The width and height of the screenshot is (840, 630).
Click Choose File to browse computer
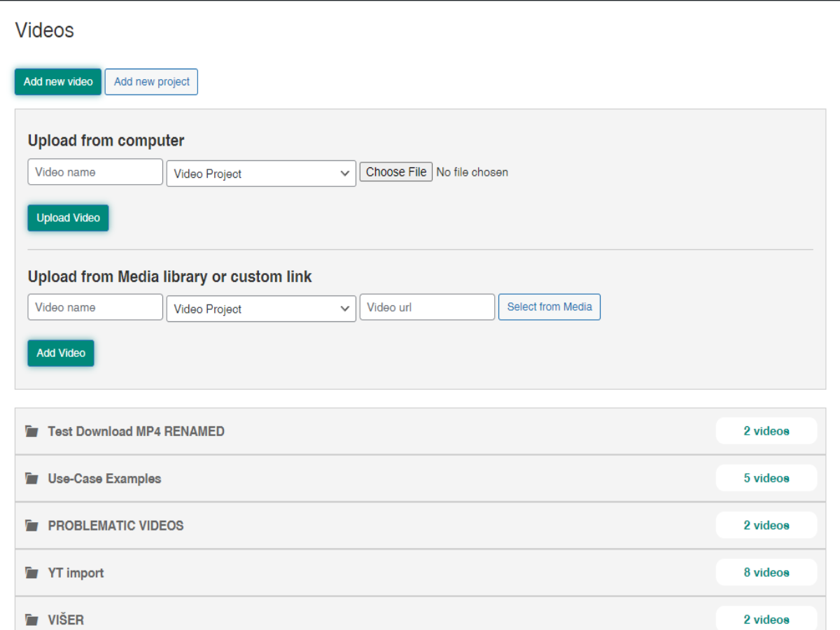click(396, 172)
